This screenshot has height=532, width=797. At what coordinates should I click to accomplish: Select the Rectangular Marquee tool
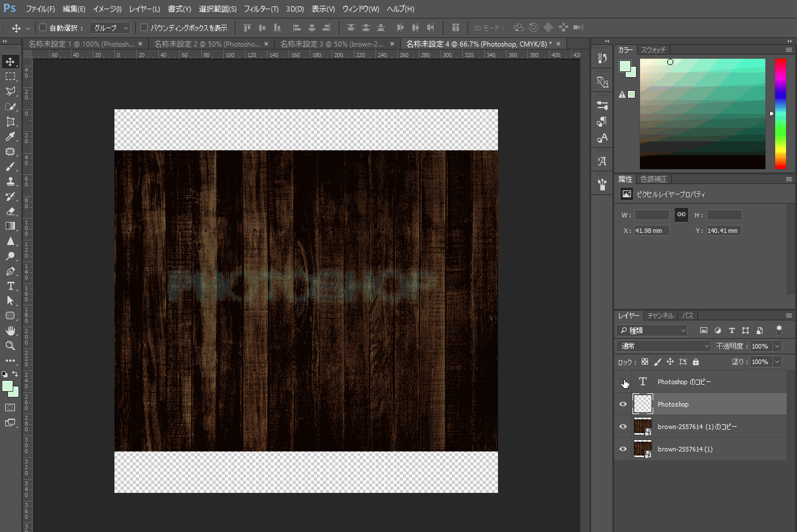click(x=10, y=76)
